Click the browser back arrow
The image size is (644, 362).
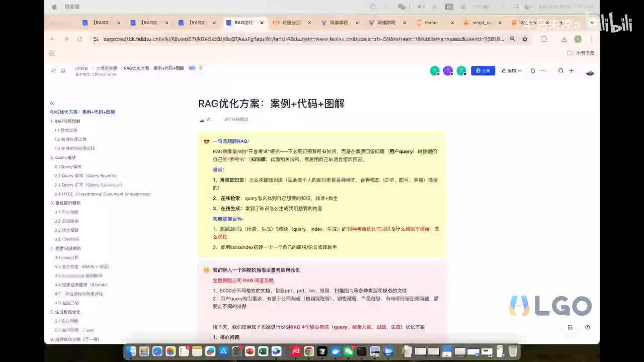(52, 39)
